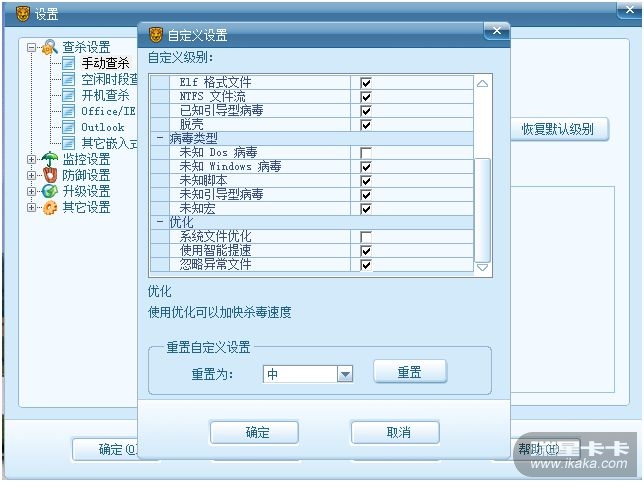644x482 pixels.
Task: Click the page icon next to Office/IE
Action: [x=68, y=111]
